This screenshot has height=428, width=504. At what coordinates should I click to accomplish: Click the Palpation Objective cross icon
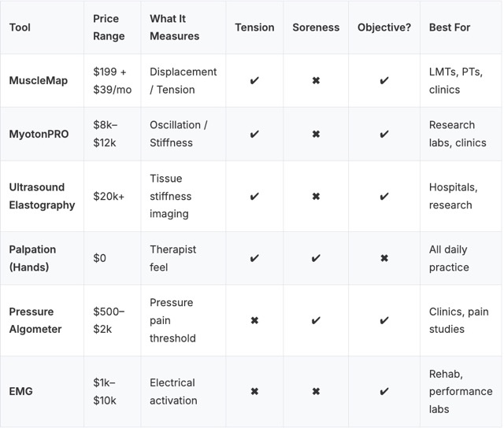[x=384, y=258]
